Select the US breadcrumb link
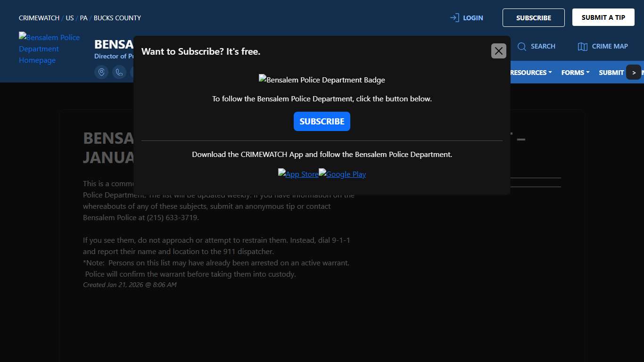The height and width of the screenshot is (362, 644). coord(70,18)
